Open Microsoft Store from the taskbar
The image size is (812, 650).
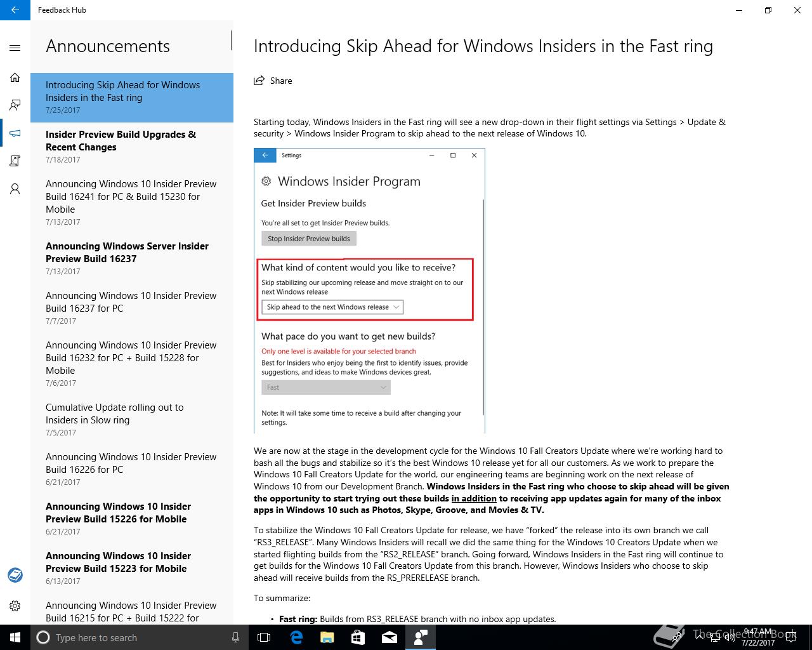click(358, 637)
